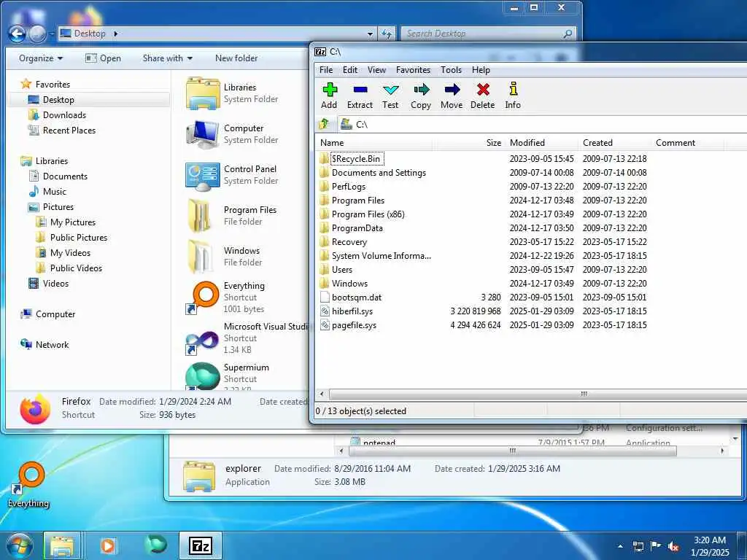
Task: Click scrollbar right arrow in the background Explorer window
Action: (722, 451)
